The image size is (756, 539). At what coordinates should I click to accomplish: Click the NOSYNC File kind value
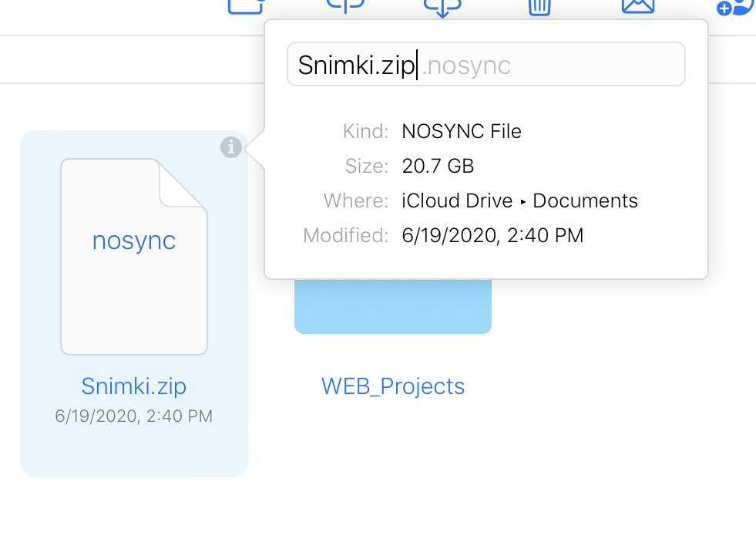pos(462,132)
